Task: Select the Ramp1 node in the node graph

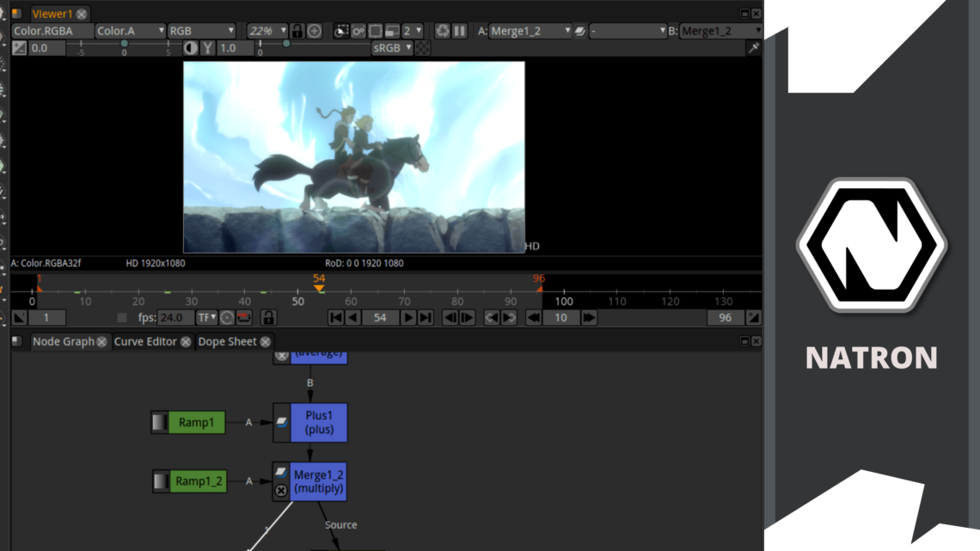Action: (196, 422)
